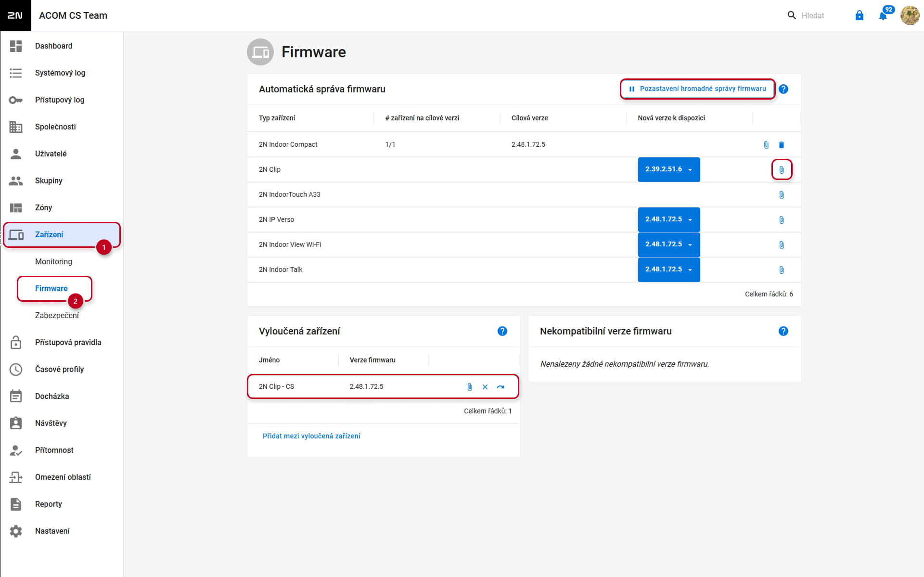Click Pozastavení hromadné správy firmwaru button
Screen dimensions: 924x577
coord(697,89)
